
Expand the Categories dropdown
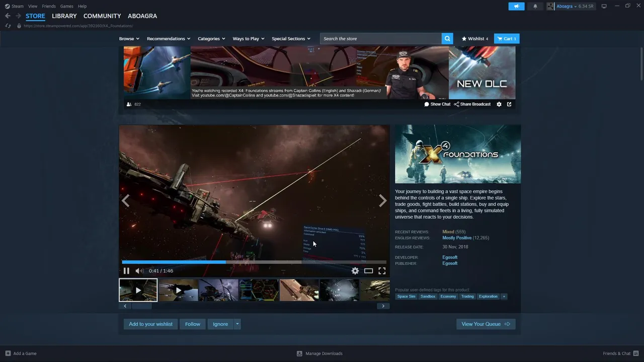(211, 38)
